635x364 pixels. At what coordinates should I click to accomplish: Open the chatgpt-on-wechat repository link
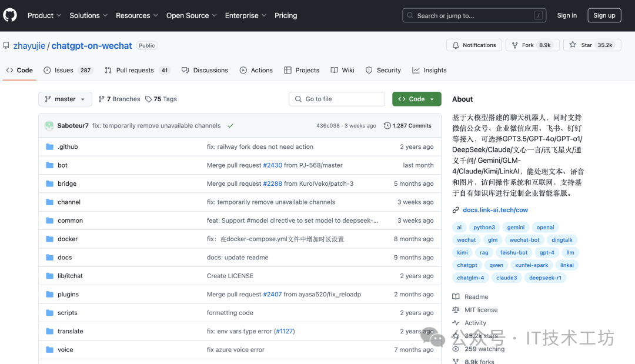(x=92, y=46)
